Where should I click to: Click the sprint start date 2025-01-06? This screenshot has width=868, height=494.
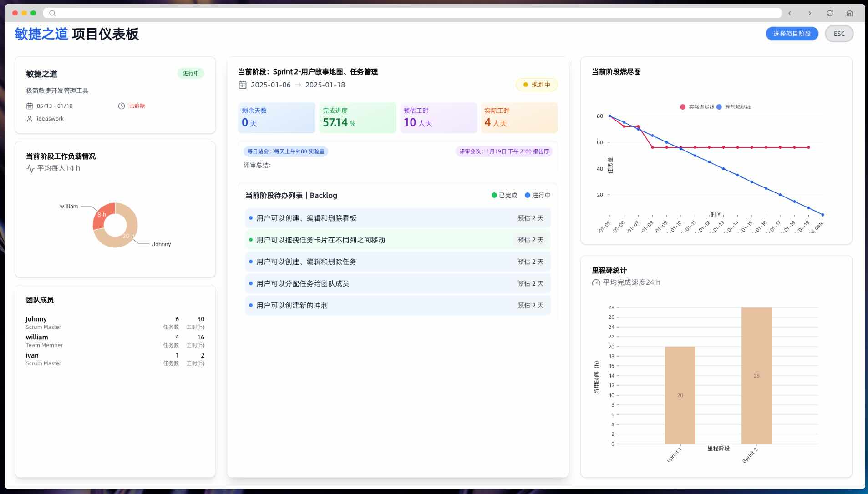270,85
